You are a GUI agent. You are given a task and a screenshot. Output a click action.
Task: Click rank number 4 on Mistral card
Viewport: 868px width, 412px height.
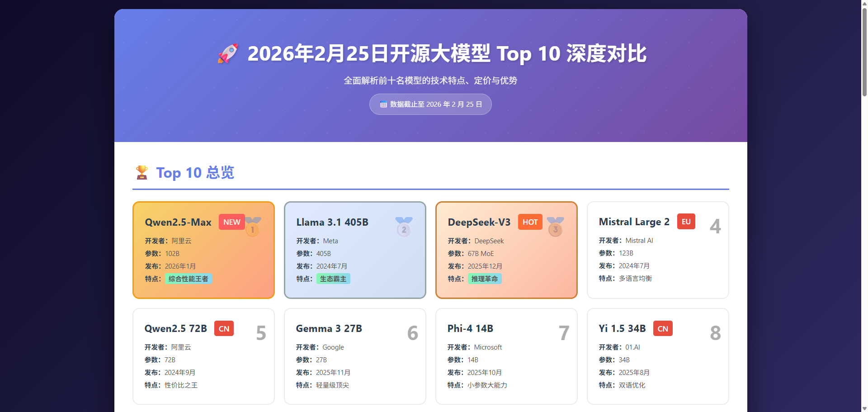(x=715, y=226)
